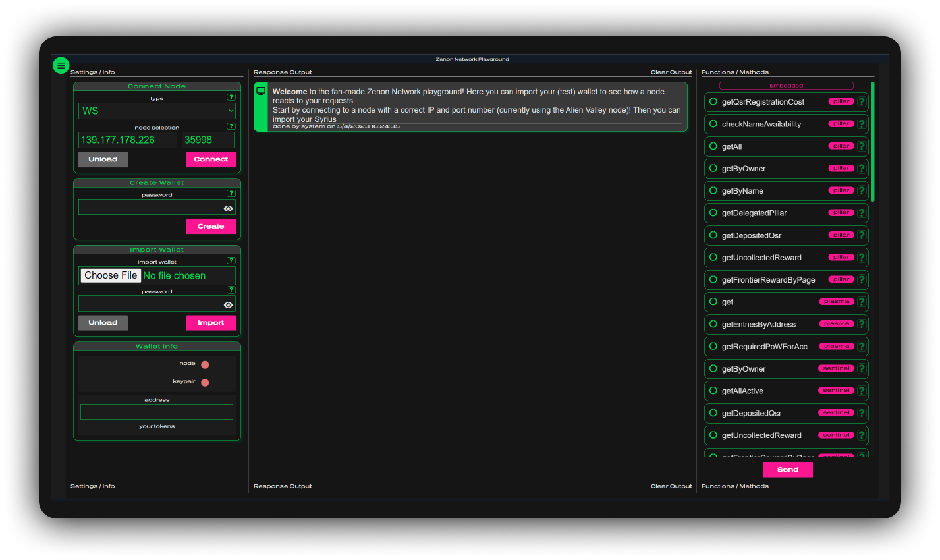Click the Choose File button

tap(111, 275)
